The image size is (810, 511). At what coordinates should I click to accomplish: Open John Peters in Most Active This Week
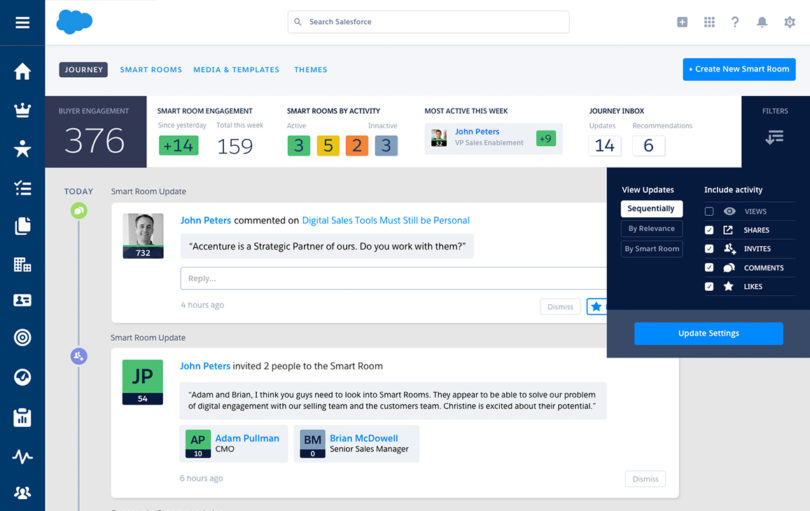pyautogui.click(x=477, y=132)
